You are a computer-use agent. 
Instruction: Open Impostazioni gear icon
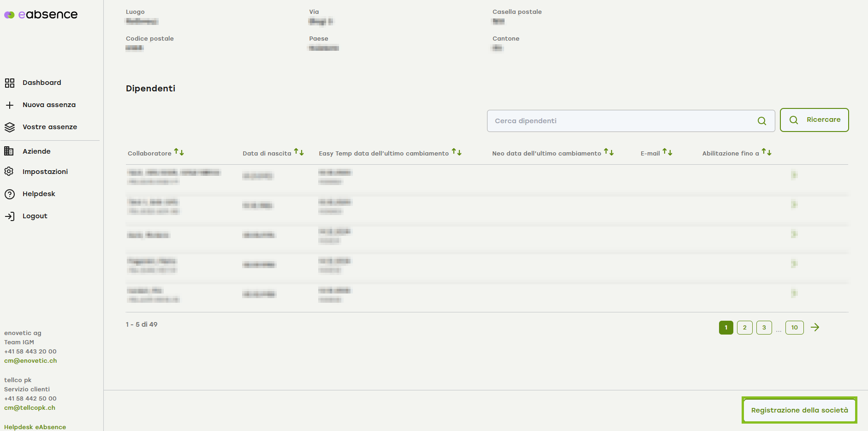[x=9, y=172]
